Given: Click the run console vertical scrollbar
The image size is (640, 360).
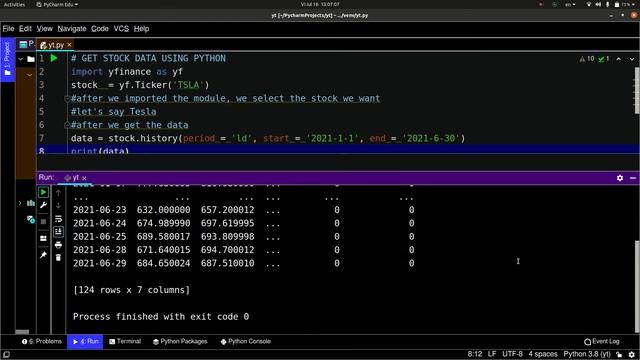Looking at the screenshot, I should click(637, 286).
